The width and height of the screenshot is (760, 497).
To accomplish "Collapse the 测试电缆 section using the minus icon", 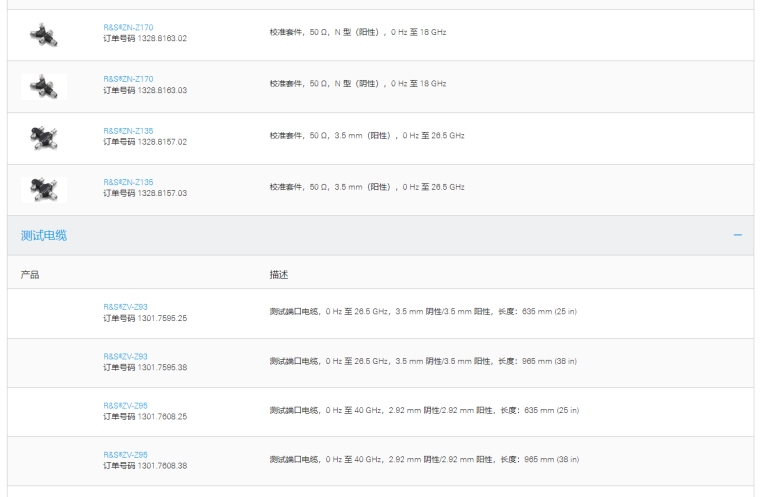I will point(738,235).
